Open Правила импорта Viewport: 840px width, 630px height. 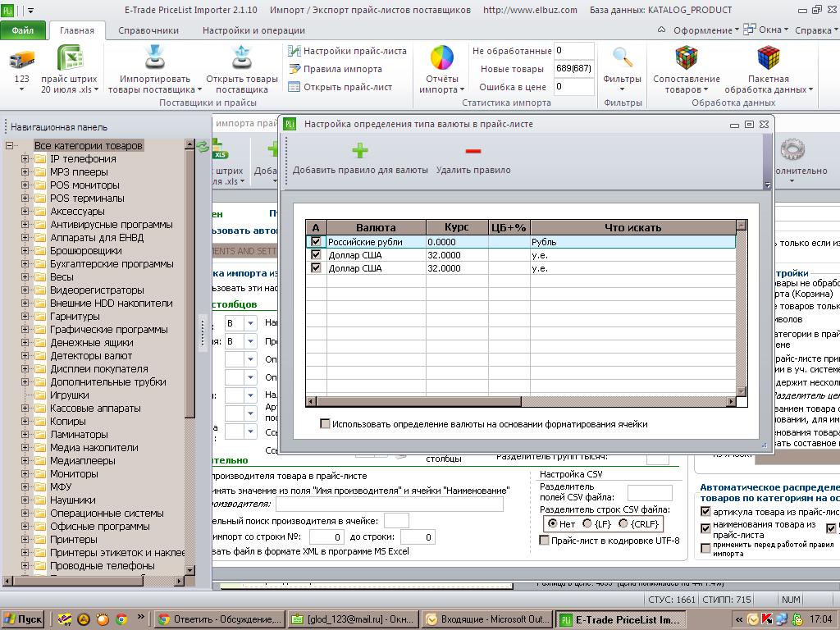click(x=336, y=69)
